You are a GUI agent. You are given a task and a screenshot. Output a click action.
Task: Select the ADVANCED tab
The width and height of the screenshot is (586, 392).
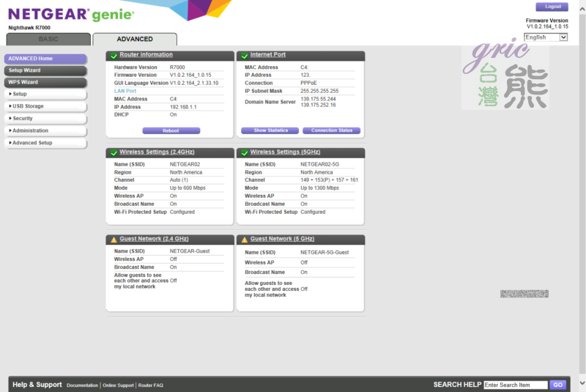[x=135, y=40]
